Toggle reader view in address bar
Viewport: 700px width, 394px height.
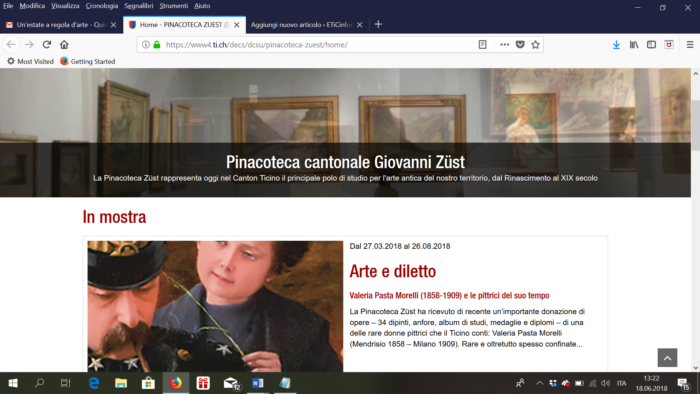coord(483,45)
